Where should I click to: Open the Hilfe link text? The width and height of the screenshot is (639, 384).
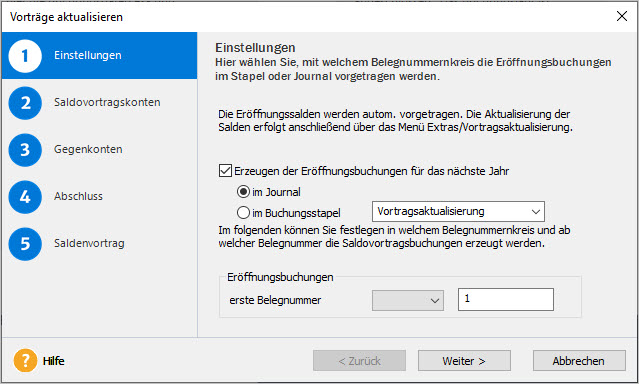[53, 361]
